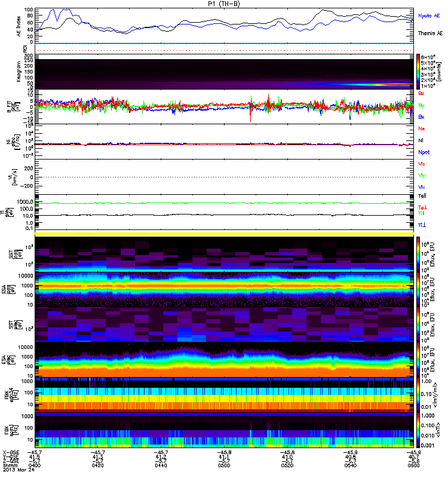The height and width of the screenshot is (478, 448).
Task: Click the FBK scm magnetic field spectrogram
Action: [x=225, y=430]
